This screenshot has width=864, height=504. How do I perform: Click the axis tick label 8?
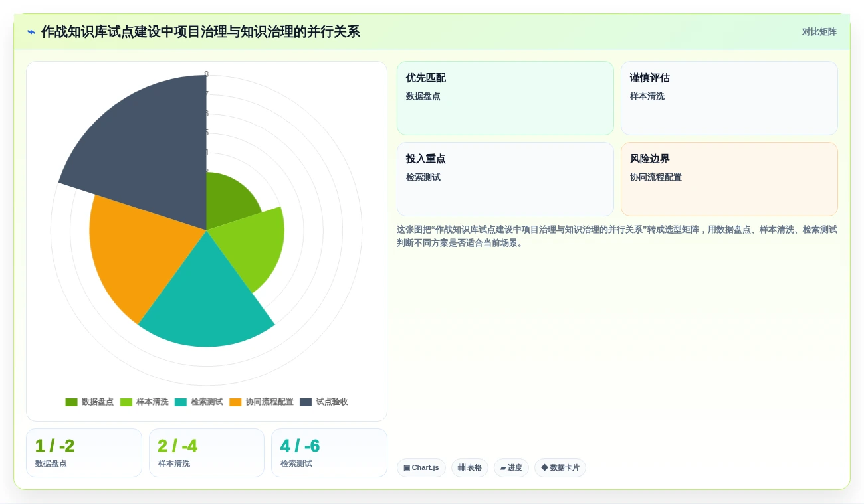207,74
